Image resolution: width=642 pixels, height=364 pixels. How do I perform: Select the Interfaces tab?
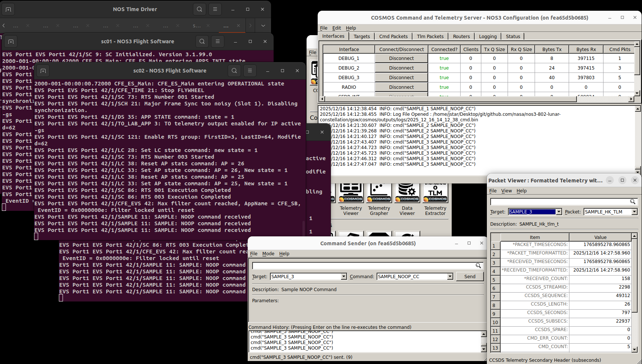point(333,36)
